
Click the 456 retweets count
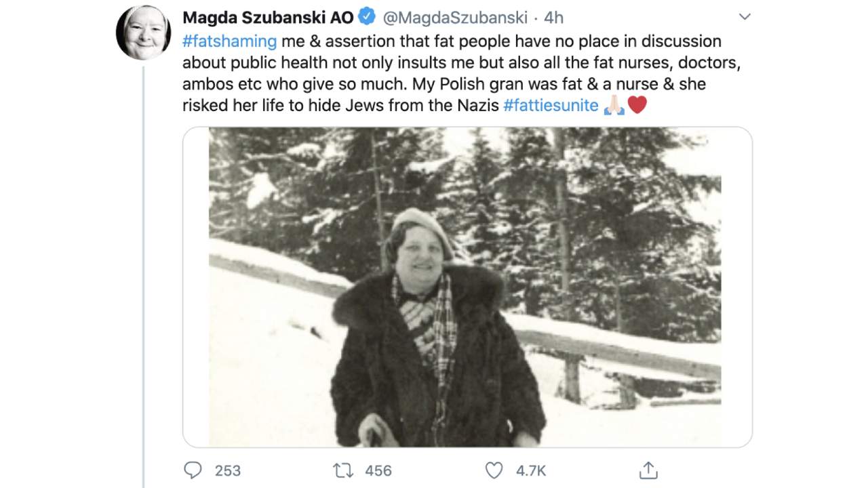click(x=378, y=470)
